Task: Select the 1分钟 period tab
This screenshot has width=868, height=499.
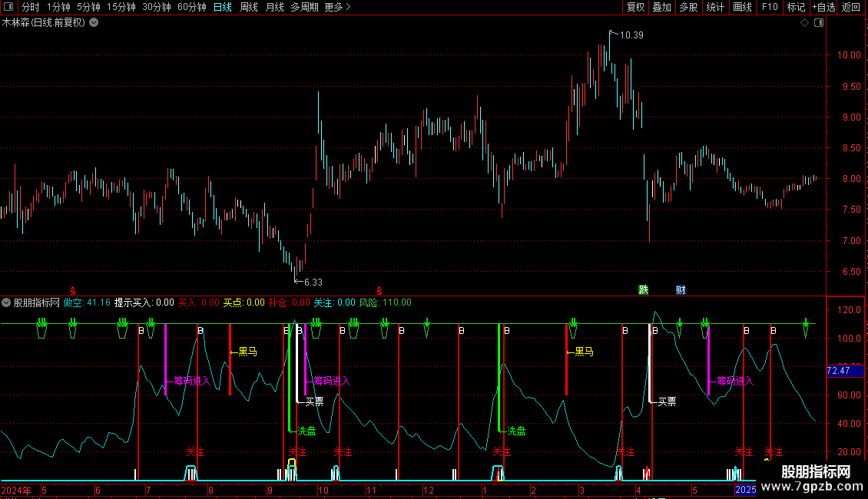Action: (58, 7)
